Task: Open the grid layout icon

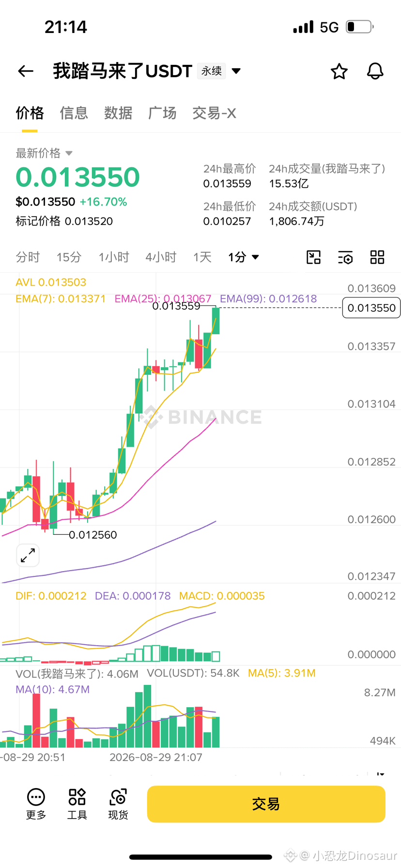Action: tap(377, 257)
